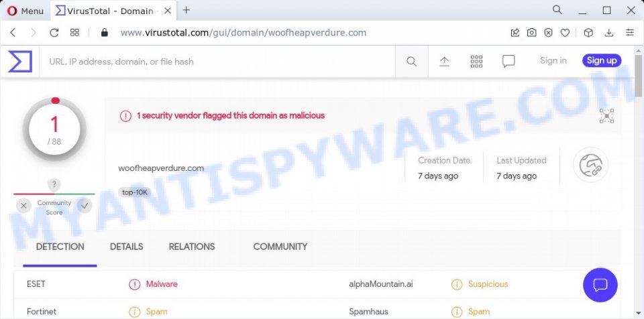
Task: Vote negative with the X community score button
Action: coord(23,206)
